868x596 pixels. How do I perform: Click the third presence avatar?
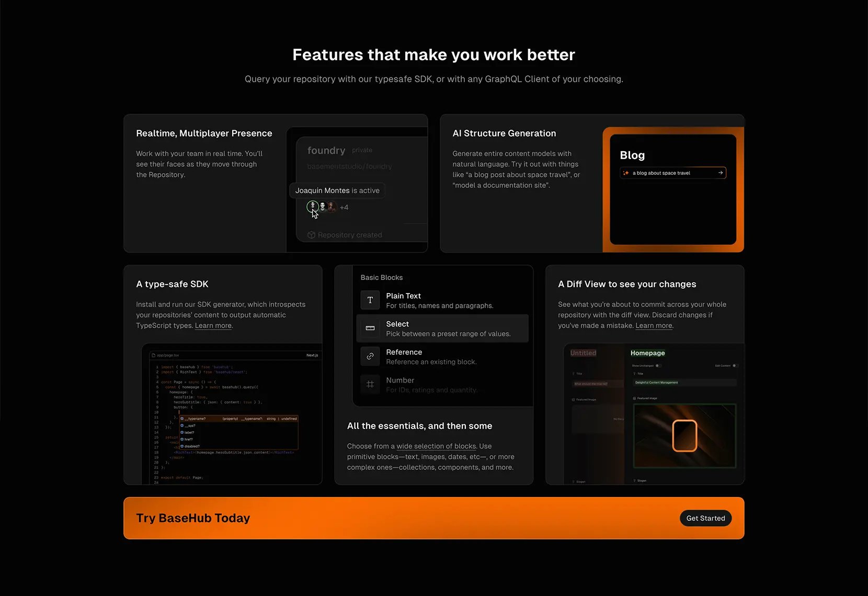pos(332,207)
